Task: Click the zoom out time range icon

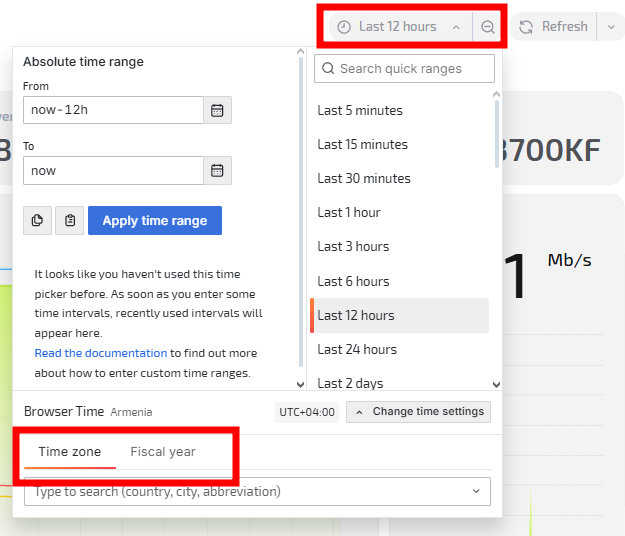Action: click(488, 27)
